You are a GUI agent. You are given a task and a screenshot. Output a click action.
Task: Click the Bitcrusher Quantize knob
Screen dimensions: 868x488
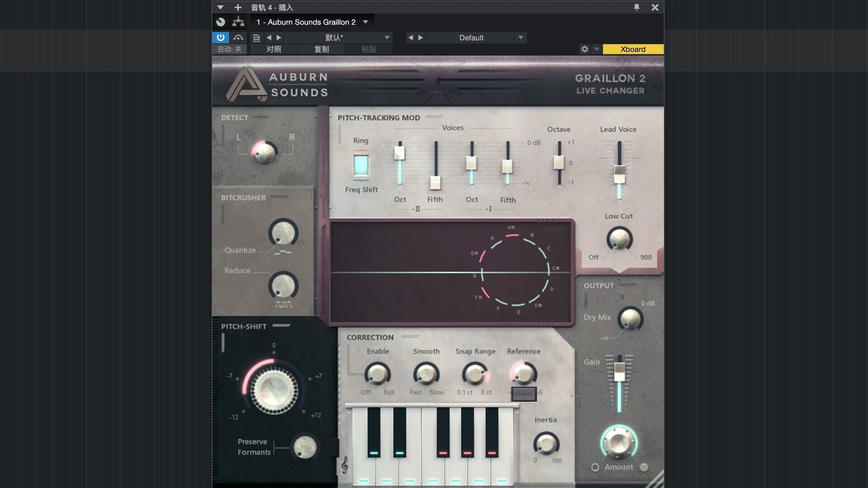(x=283, y=233)
